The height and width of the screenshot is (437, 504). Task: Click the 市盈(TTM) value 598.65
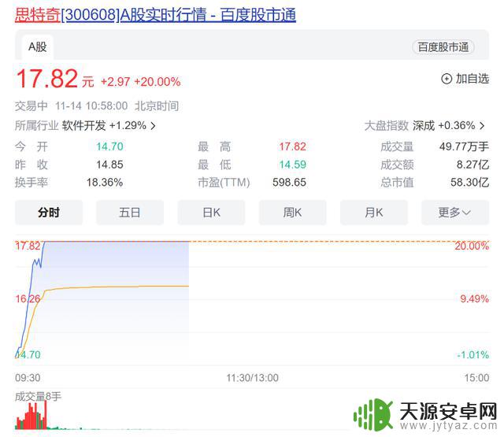click(x=289, y=183)
